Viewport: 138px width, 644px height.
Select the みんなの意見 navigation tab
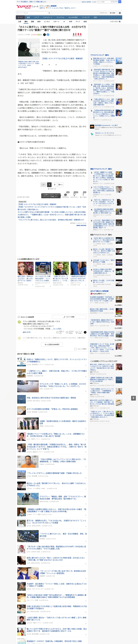pyautogui.click(x=73, y=17)
